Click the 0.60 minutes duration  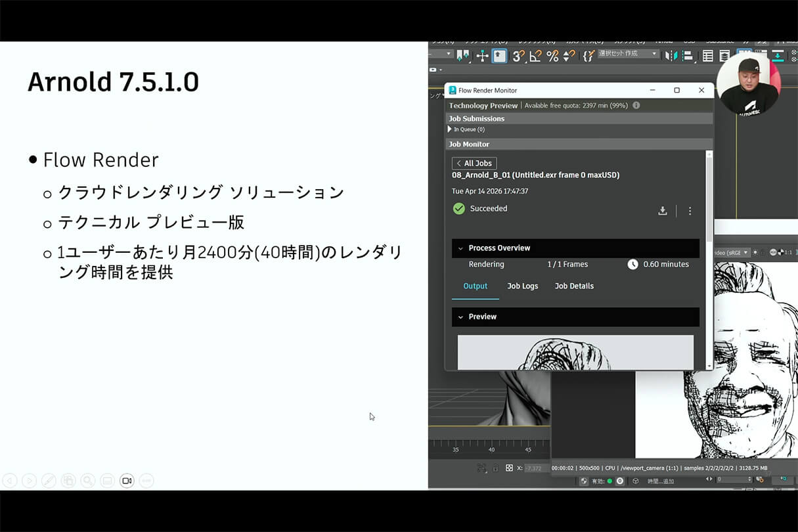(666, 265)
